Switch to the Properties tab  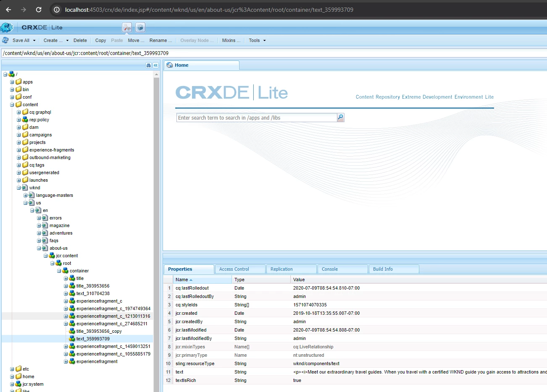[189, 269]
